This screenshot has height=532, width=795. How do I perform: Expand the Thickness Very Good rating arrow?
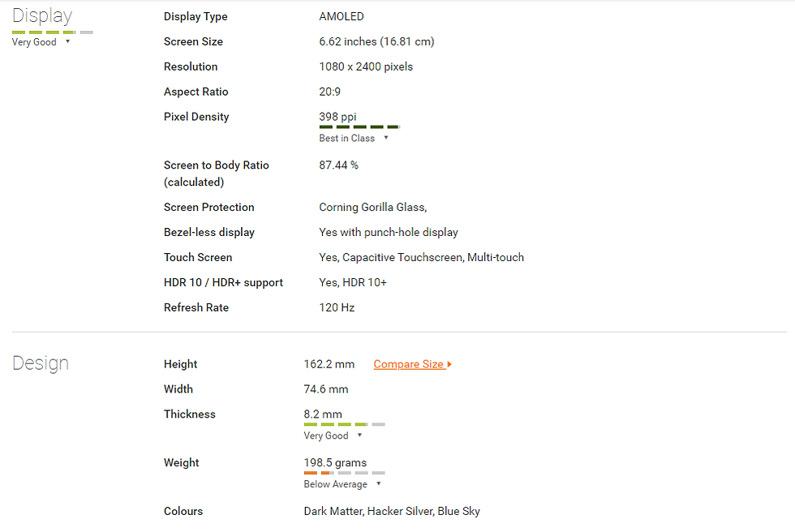[x=359, y=435]
